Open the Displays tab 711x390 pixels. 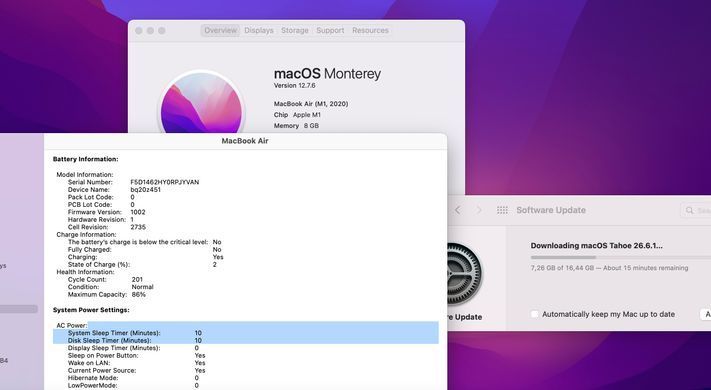(259, 30)
